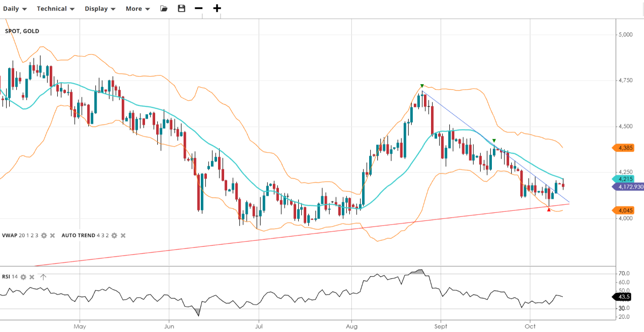Click the Jul label on date axis
Image resolution: width=644 pixels, height=332 pixels.
click(259, 327)
